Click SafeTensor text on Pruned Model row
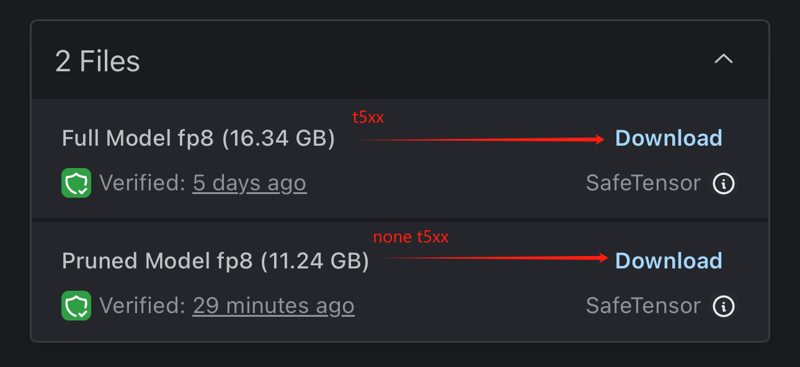Viewport: 800px width, 367px height. (x=643, y=306)
